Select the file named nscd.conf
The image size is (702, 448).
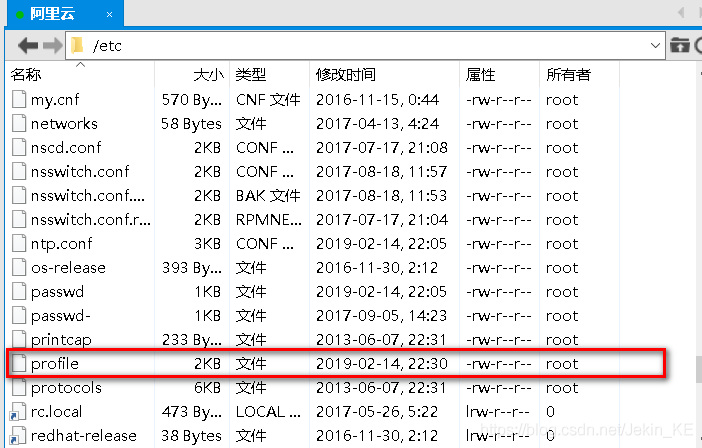coord(66,147)
